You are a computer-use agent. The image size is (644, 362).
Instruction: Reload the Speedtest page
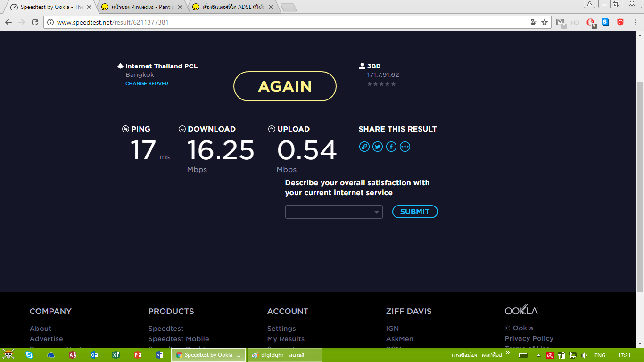pos(35,22)
